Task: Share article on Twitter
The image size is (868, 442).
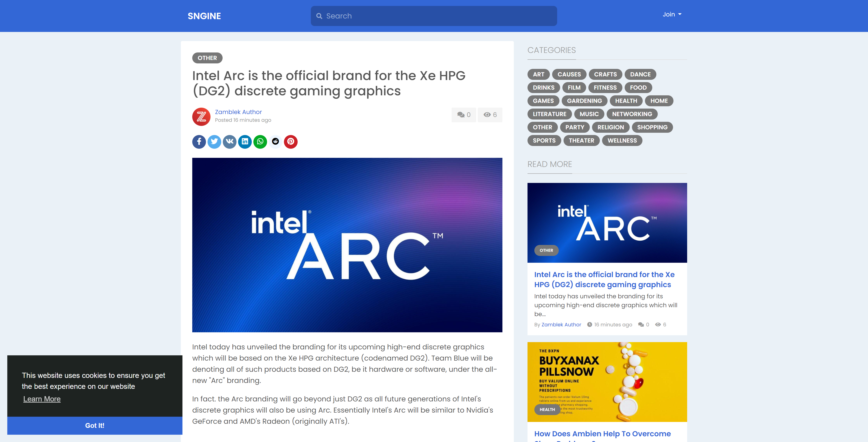Action: 214,141
